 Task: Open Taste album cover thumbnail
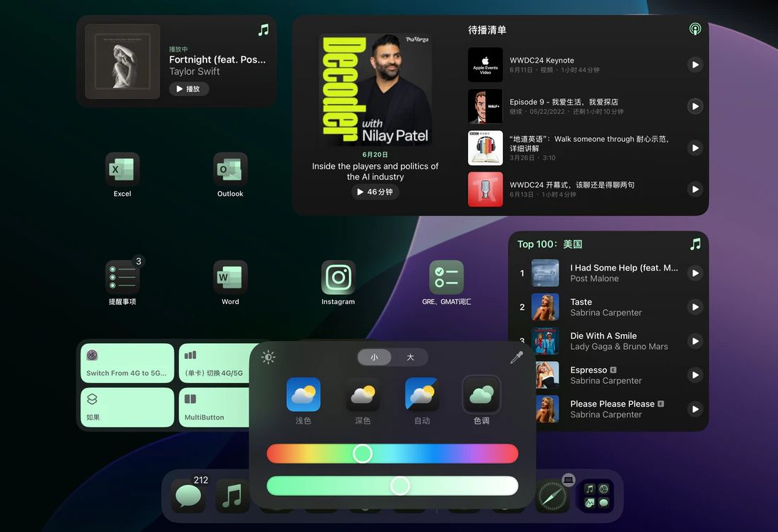click(x=545, y=307)
